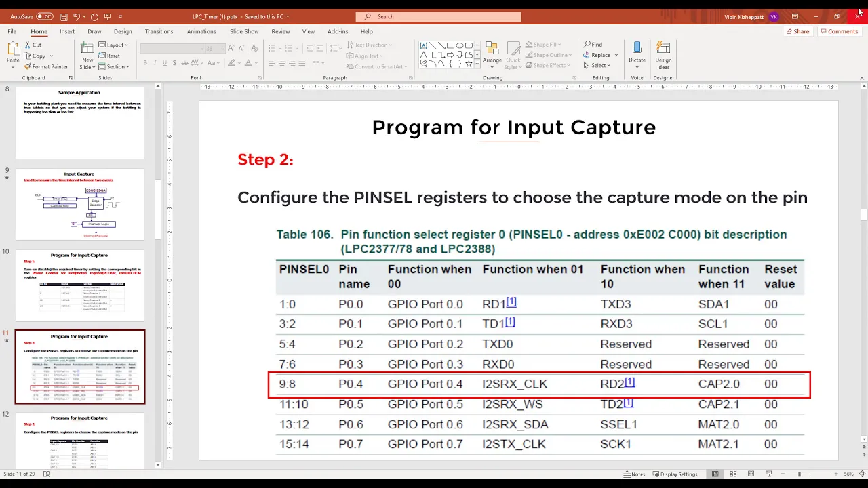This screenshot has height=488, width=868.
Task: Insert a New Slide
Action: pyautogui.click(x=87, y=56)
